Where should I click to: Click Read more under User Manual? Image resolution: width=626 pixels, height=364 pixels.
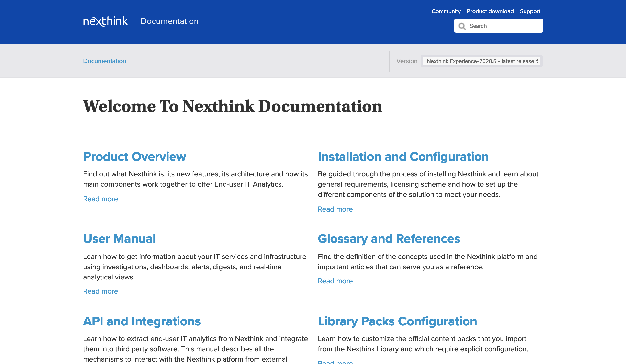click(x=100, y=291)
